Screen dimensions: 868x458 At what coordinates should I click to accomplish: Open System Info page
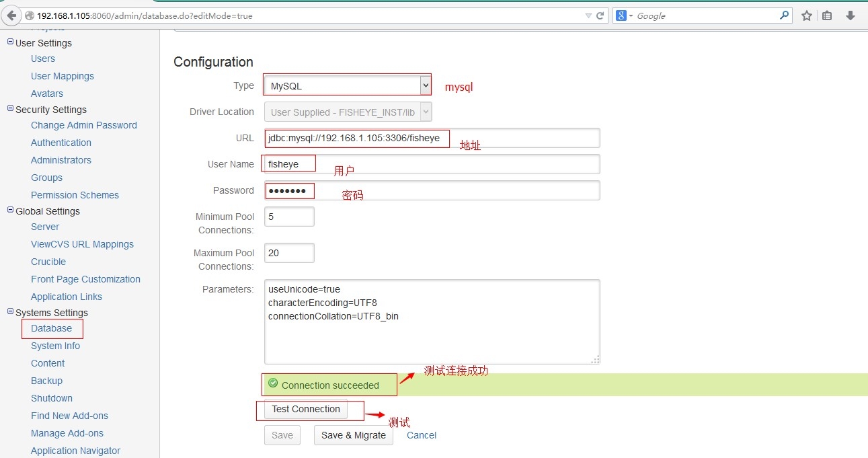tap(55, 346)
